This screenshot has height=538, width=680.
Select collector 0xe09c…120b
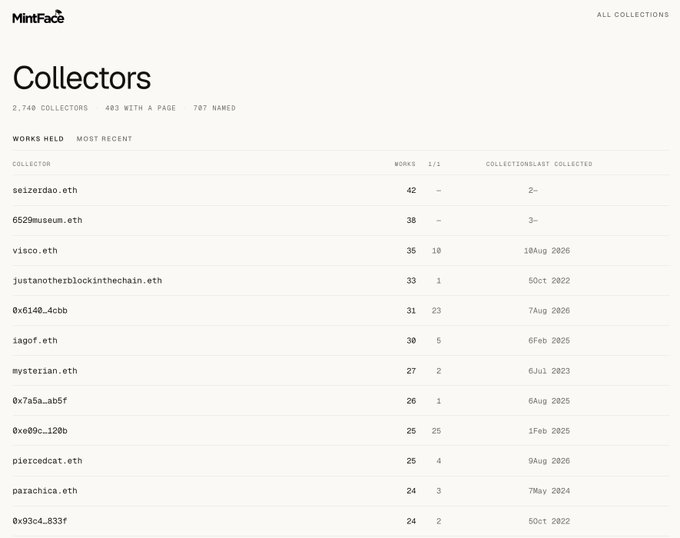pos(40,431)
